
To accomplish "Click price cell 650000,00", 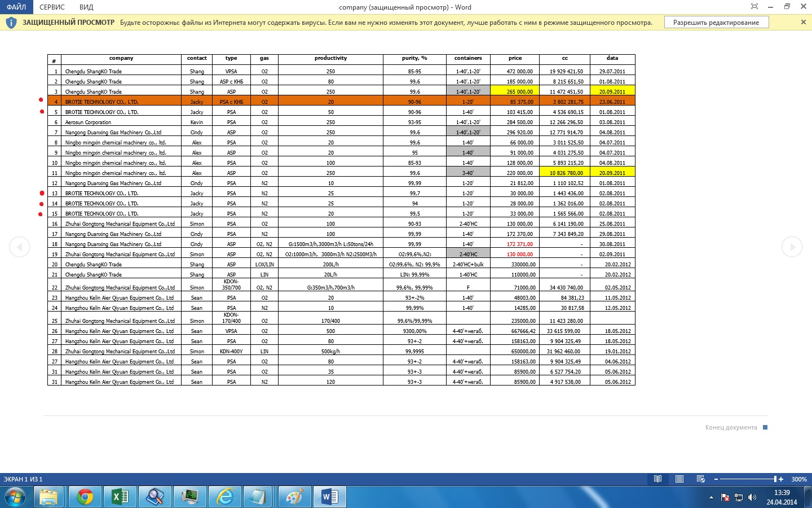I will click(x=515, y=351).
